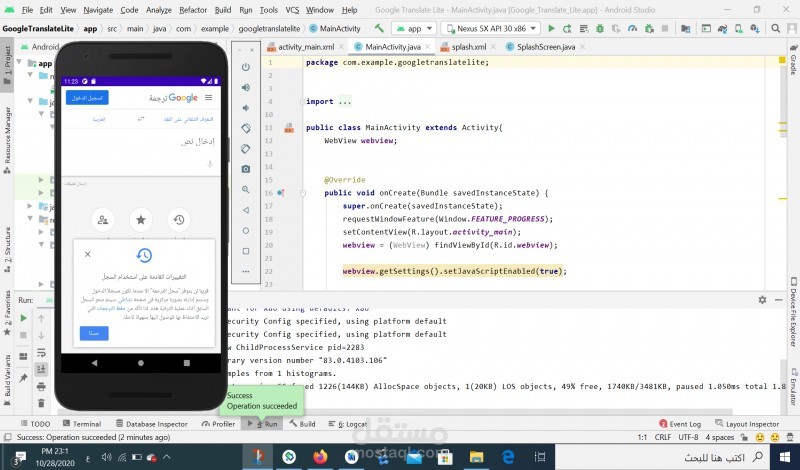800x470 pixels.
Task: Open File Explorer from the Windows taskbar
Action: coord(476,456)
